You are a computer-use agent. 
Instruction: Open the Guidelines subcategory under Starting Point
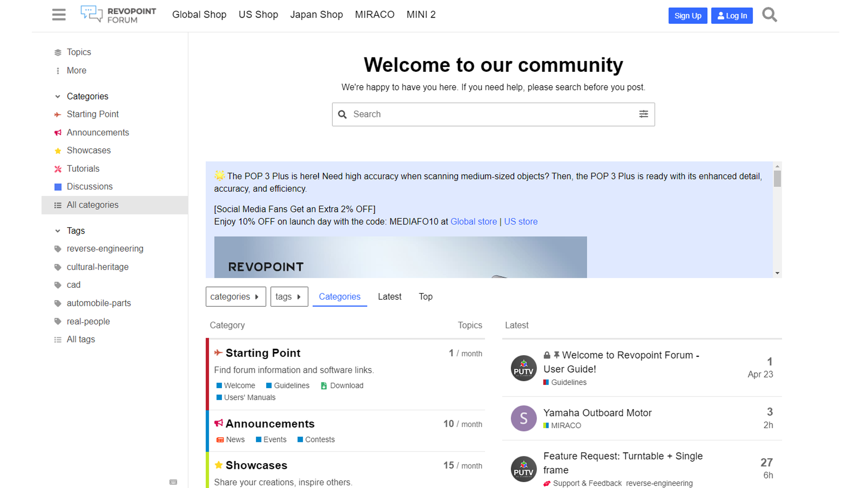tap(288, 386)
